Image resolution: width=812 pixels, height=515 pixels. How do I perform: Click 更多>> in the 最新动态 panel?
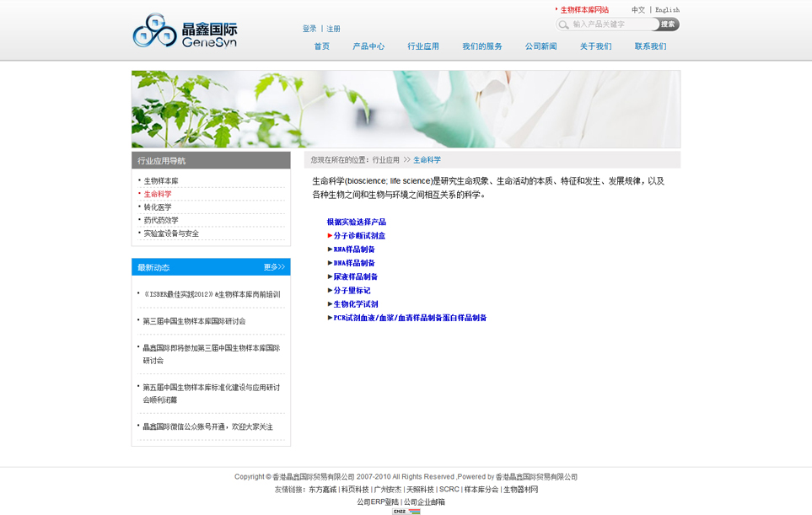coord(275,267)
